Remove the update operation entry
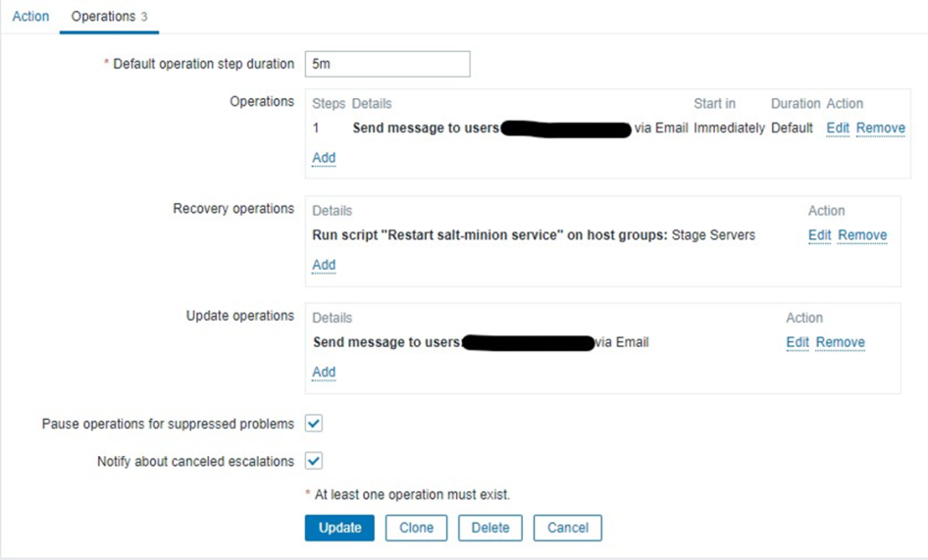This screenshot has width=928, height=560. click(841, 342)
